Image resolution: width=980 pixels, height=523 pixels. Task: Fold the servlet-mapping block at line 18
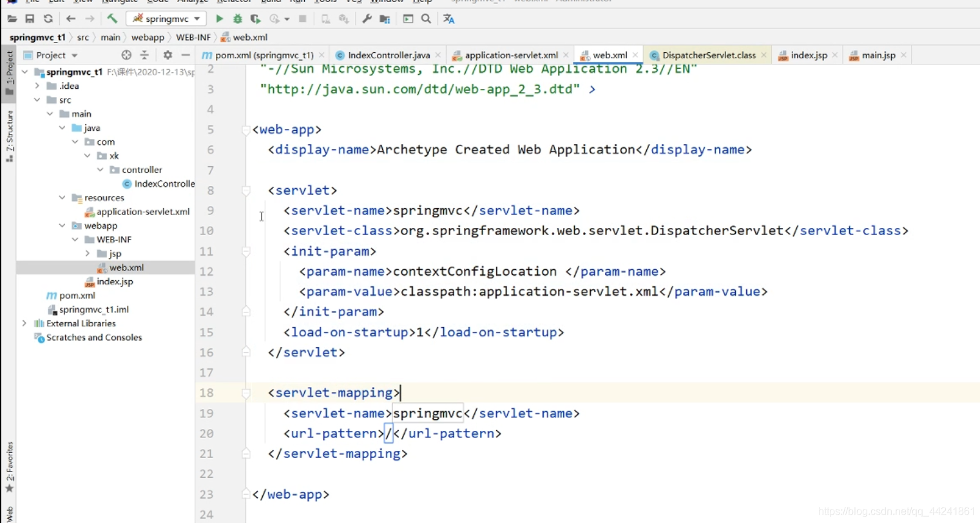(246, 393)
